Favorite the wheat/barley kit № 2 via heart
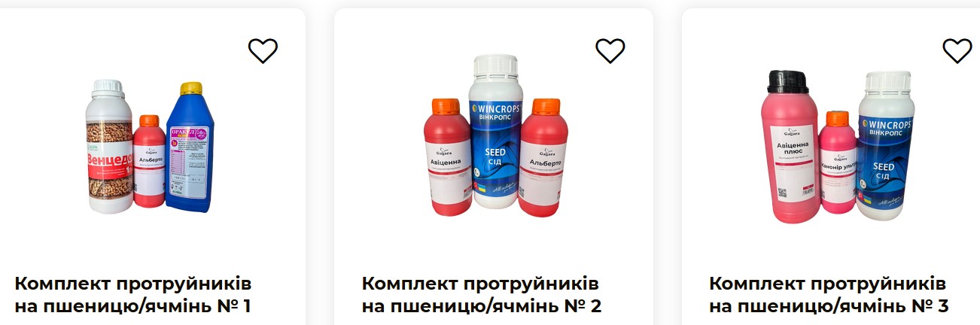Viewport: 980px width, 325px height. point(610,51)
